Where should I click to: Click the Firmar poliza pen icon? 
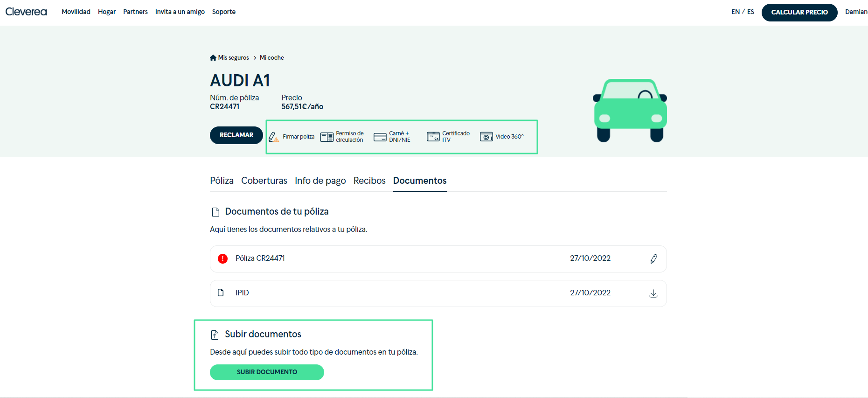point(274,137)
